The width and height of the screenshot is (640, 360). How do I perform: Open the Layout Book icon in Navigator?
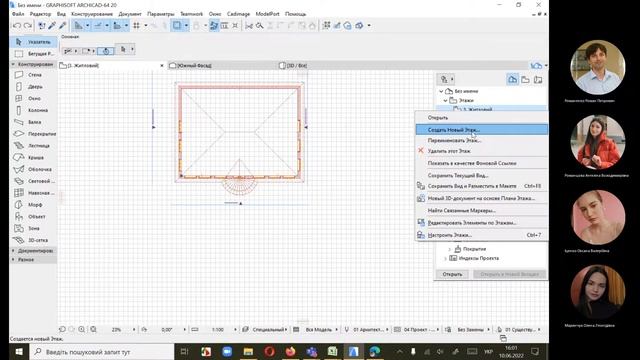(538, 80)
